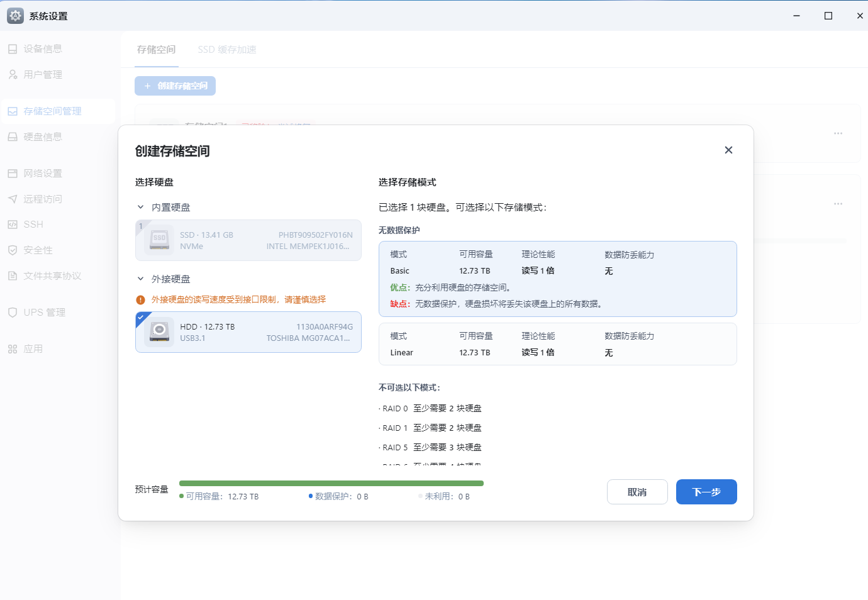Click the system settings gear icon

[16, 16]
